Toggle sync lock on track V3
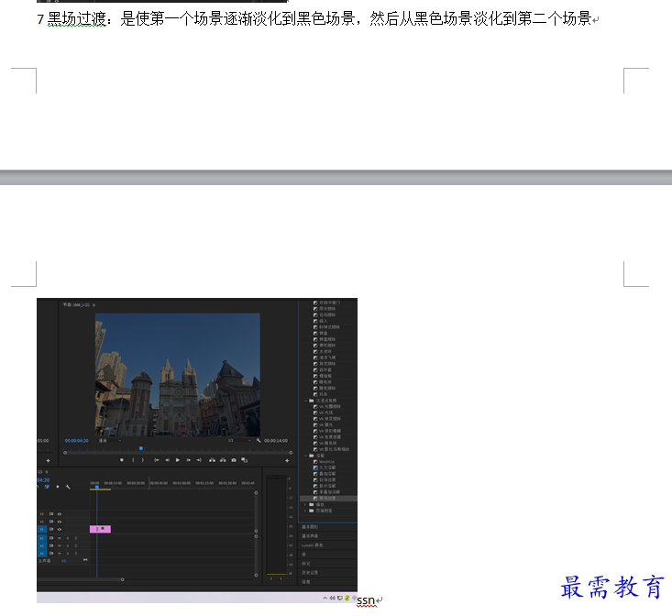The width and height of the screenshot is (672, 616). coord(51,514)
